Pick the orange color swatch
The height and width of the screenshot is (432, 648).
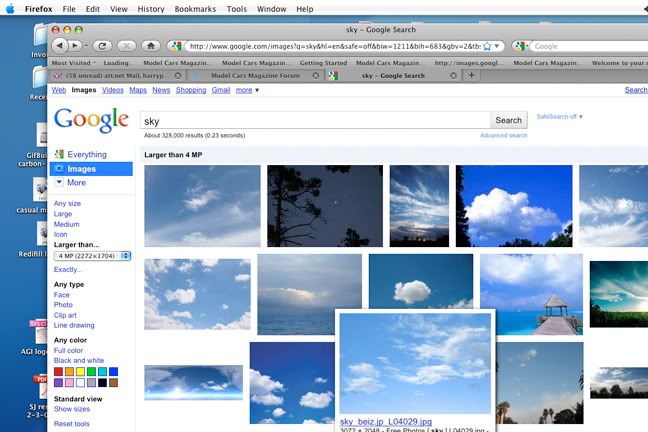pyautogui.click(x=69, y=372)
